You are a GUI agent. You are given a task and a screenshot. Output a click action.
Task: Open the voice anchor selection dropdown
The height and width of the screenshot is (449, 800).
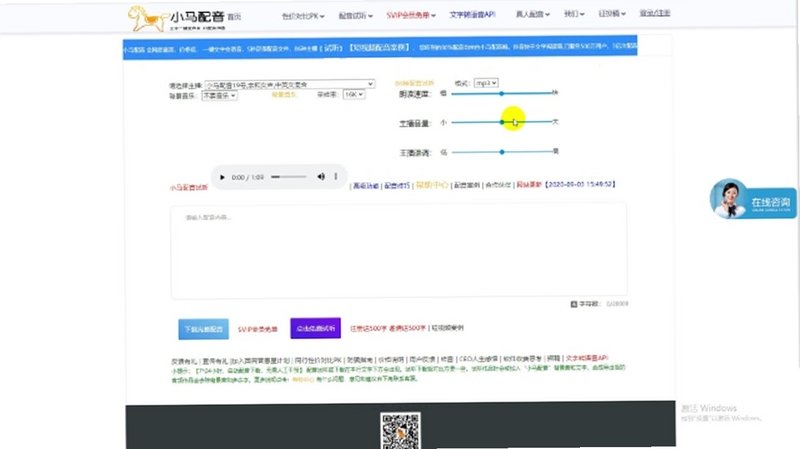289,84
